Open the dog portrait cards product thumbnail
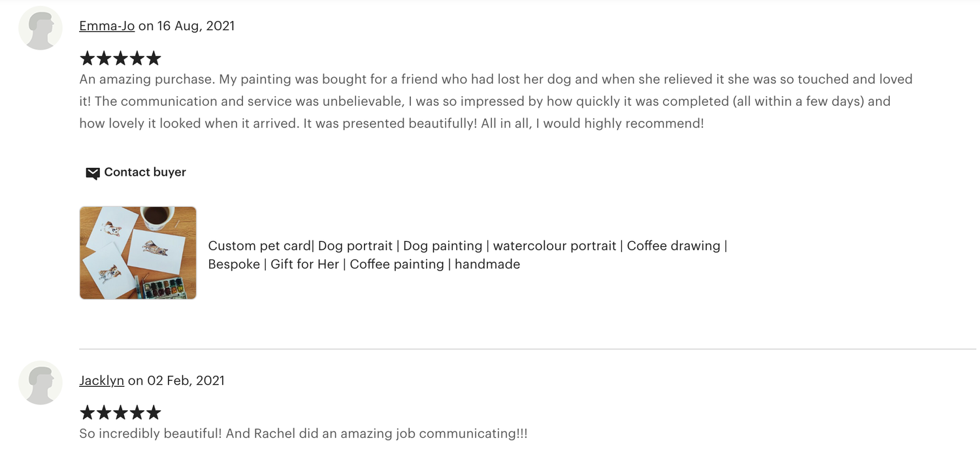980x458 pixels. tap(138, 253)
